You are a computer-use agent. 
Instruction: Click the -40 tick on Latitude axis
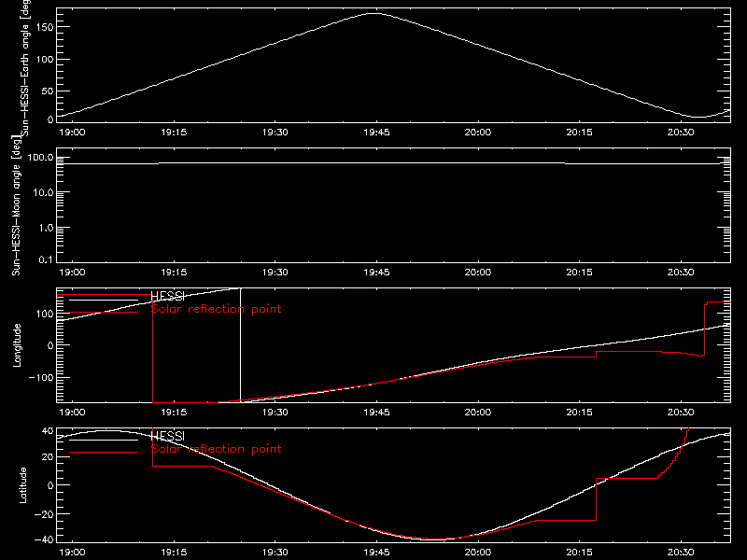[x=44, y=540]
